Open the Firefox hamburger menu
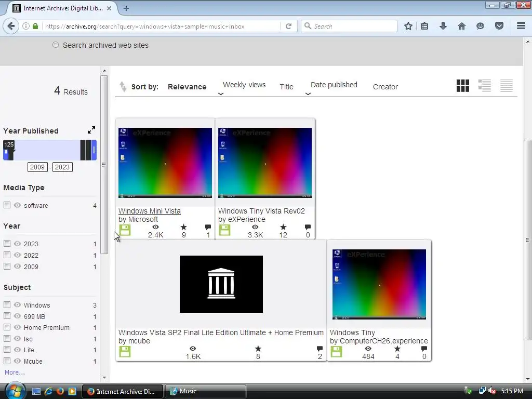Viewport: 532px width, 399px height. 521,26
